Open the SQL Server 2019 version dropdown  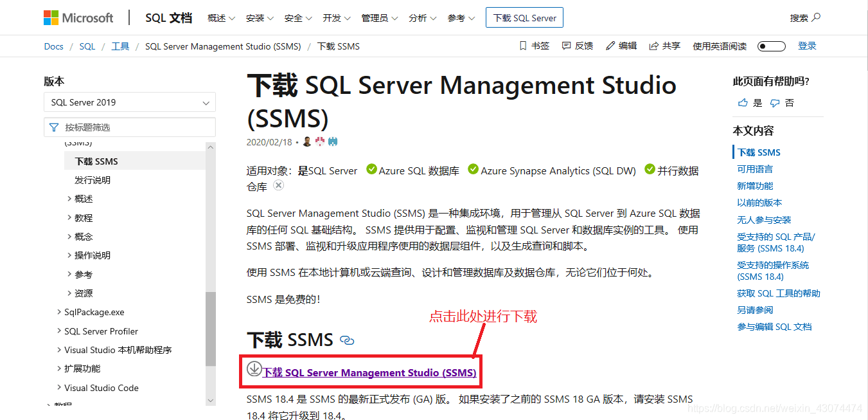130,102
